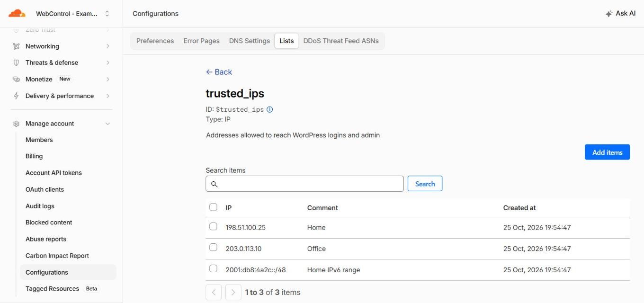Click the IP column header
Image resolution: width=644 pixels, height=303 pixels.
tap(229, 208)
